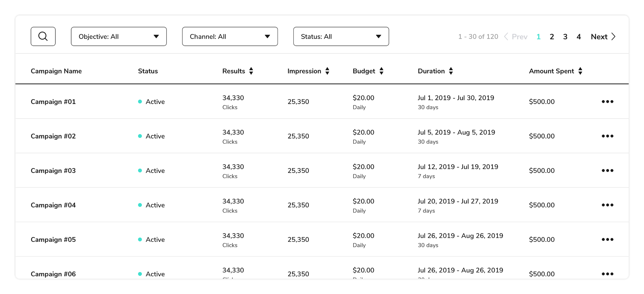Click the Prev page button
This screenshot has width=644, height=294.
(516, 37)
